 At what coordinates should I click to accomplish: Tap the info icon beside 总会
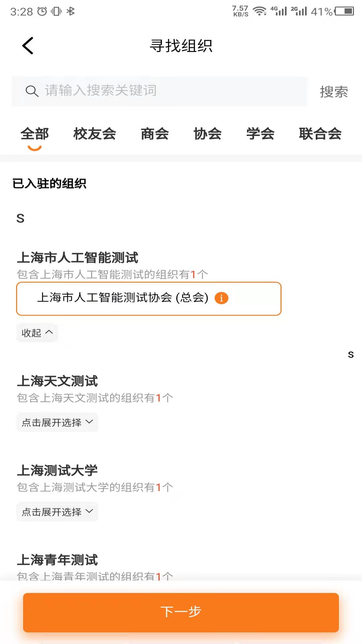click(x=222, y=298)
